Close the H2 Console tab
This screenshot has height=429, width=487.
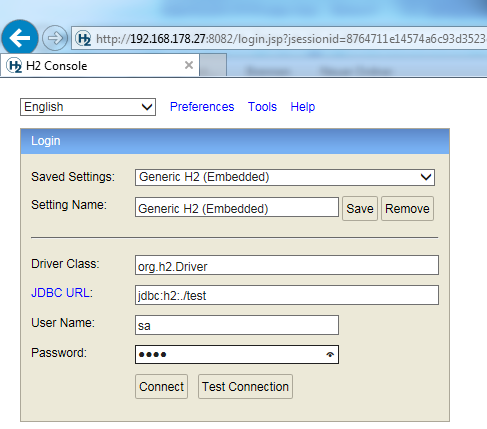(x=189, y=65)
